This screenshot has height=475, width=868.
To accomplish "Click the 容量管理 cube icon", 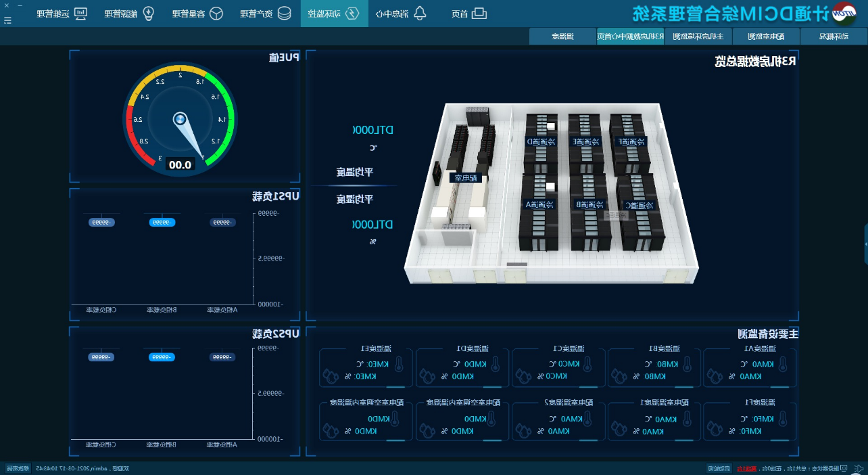I will (x=216, y=14).
